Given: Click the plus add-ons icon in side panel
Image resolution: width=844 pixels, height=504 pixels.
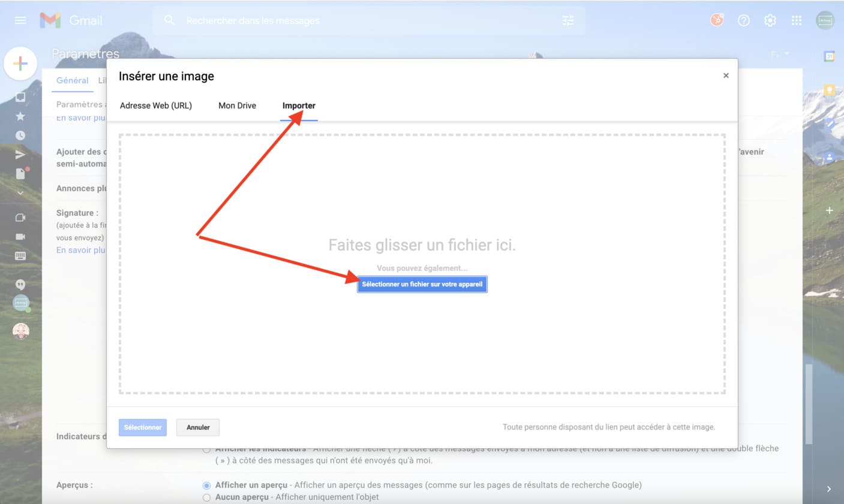Looking at the screenshot, I should tap(830, 210).
